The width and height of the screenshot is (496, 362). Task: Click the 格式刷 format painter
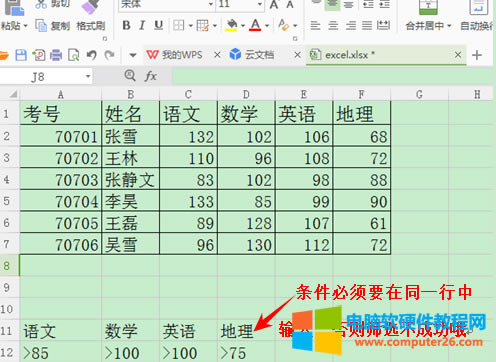91,25
